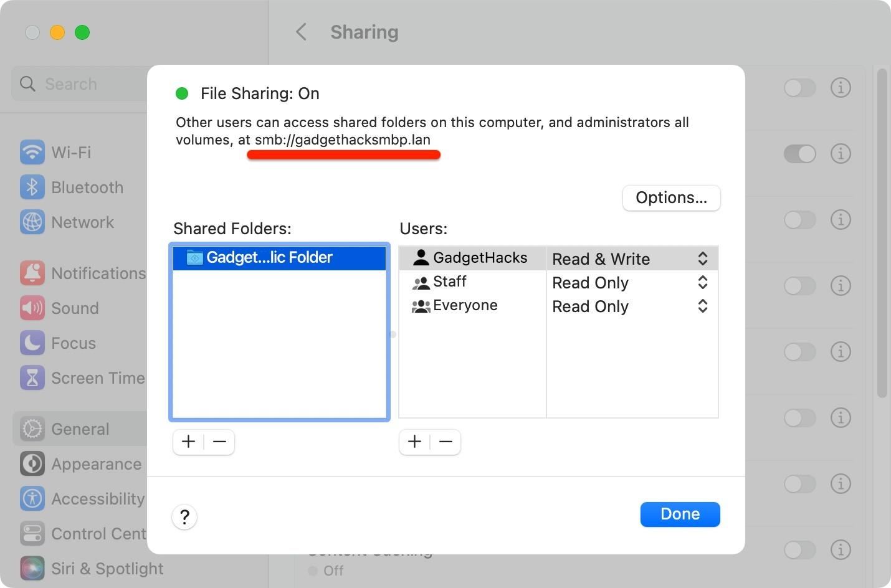The image size is (891, 588).
Task: Add a new shared folder with plus button
Action: click(x=188, y=442)
